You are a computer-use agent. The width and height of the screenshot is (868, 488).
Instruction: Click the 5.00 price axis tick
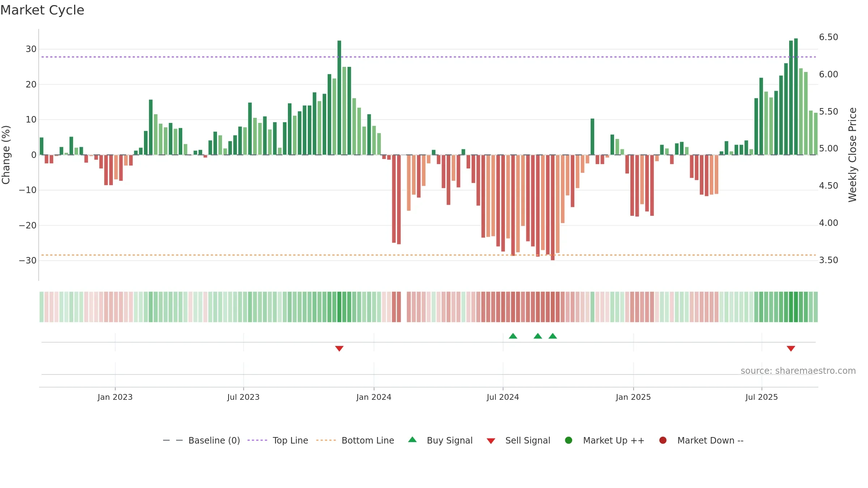[x=828, y=149]
